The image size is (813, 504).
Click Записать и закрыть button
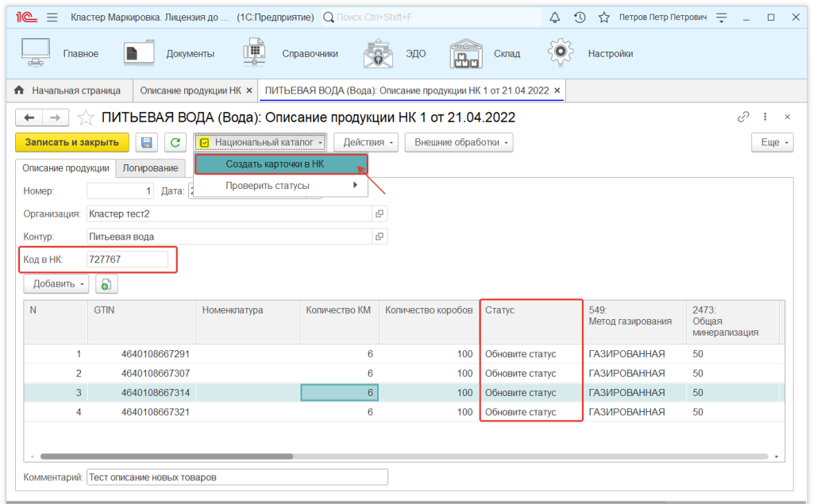click(72, 142)
